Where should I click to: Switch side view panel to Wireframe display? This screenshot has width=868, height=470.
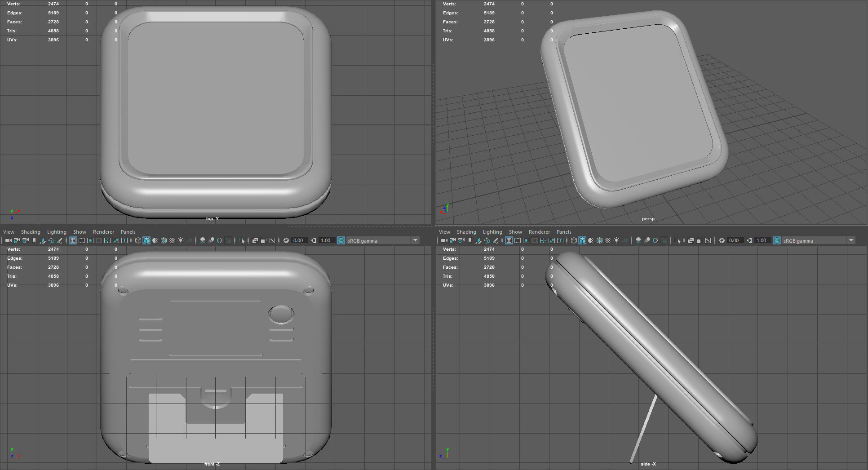pos(574,240)
